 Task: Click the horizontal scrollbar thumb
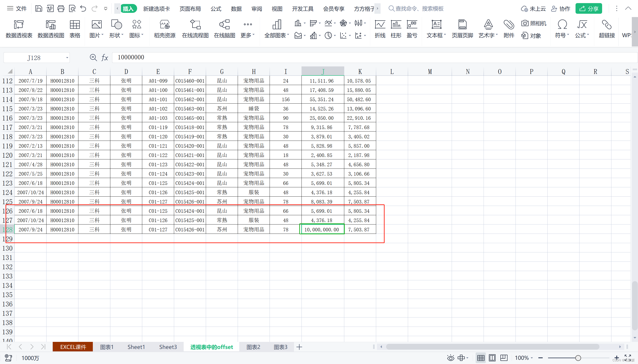tap(492, 347)
